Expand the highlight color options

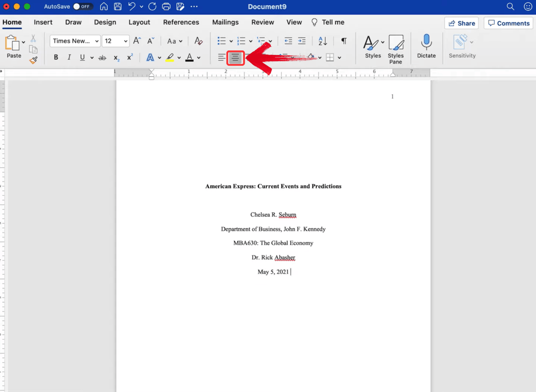(179, 57)
